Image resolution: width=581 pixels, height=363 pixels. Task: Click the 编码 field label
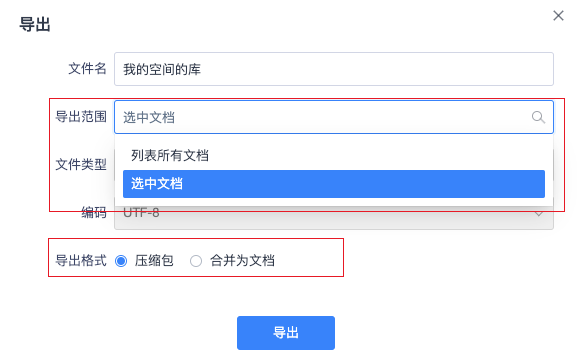click(94, 213)
